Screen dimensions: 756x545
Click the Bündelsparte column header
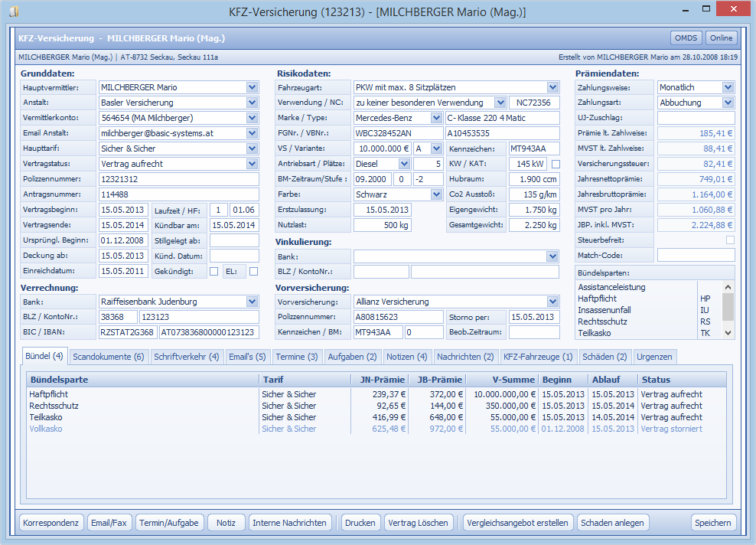143,380
